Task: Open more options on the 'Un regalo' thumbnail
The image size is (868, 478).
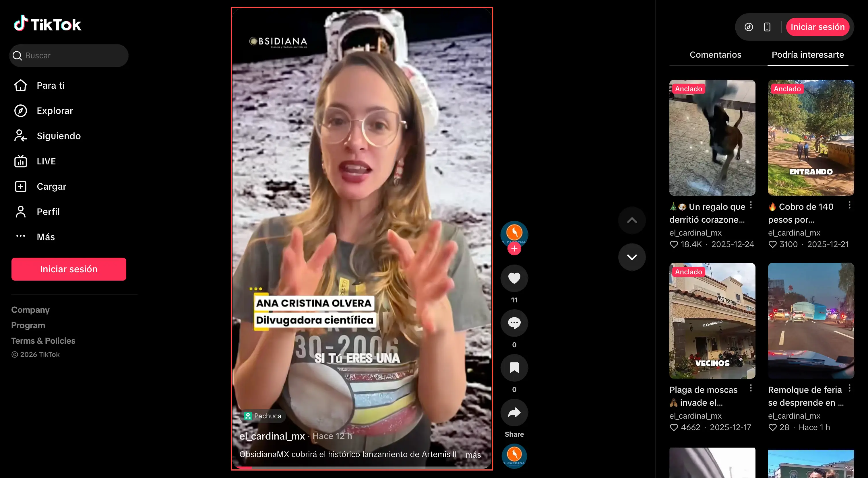Action: pos(751,205)
